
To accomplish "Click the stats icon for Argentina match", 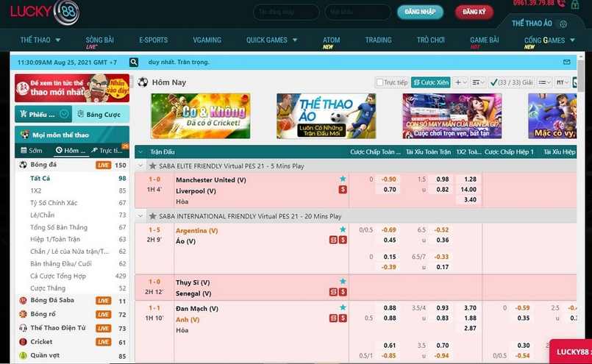I will (x=333, y=240).
